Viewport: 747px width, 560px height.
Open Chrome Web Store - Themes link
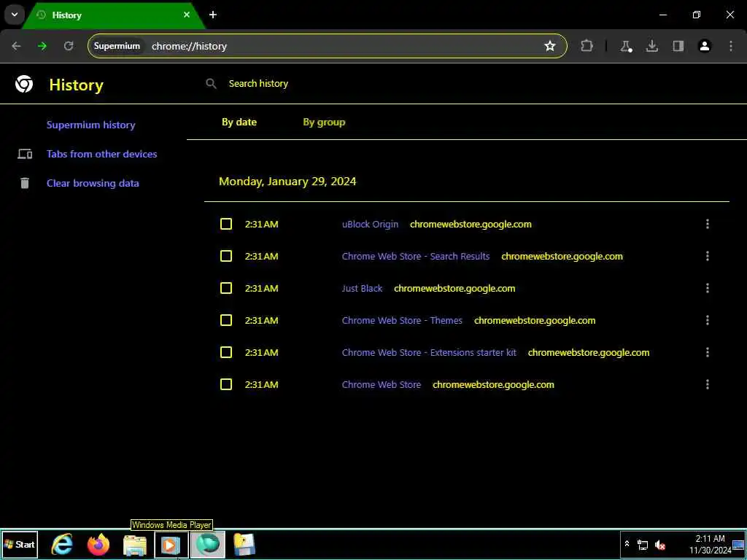[x=402, y=321]
